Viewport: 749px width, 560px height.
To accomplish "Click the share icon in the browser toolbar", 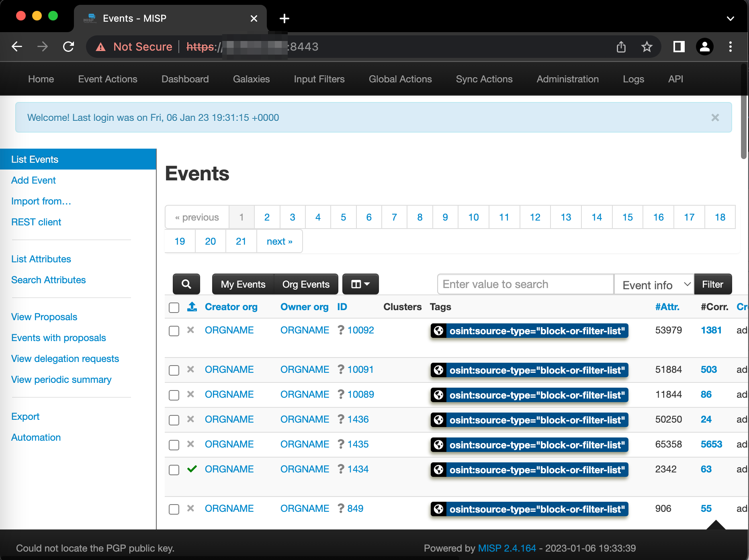I will (621, 47).
